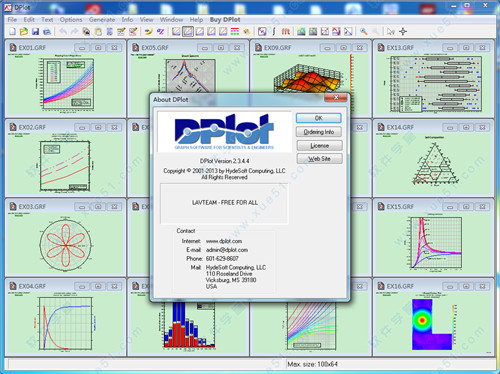Viewport: 500px width, 374px height.
Task: Maximize the EX15.GRF child window
Action: tap(466, 207)
